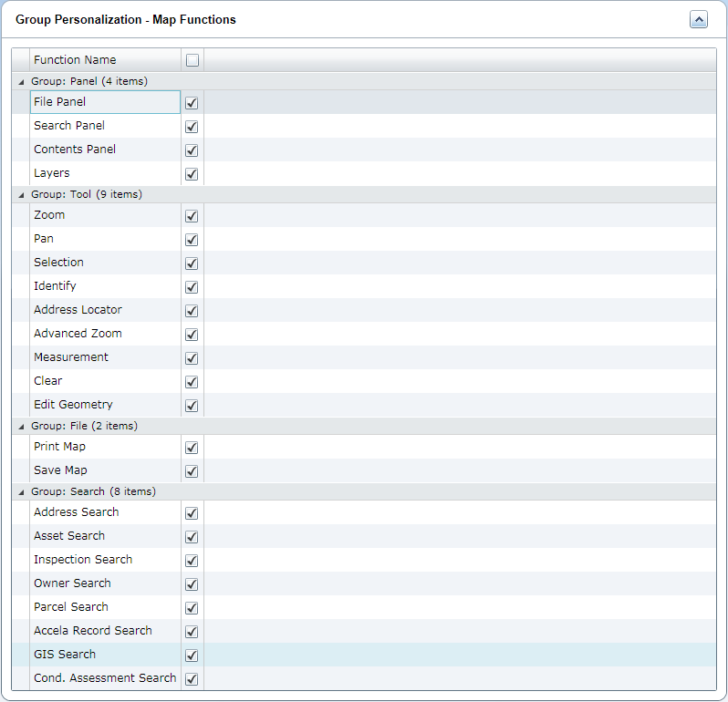Collapse the Group: File section

(x=22, y=427)
